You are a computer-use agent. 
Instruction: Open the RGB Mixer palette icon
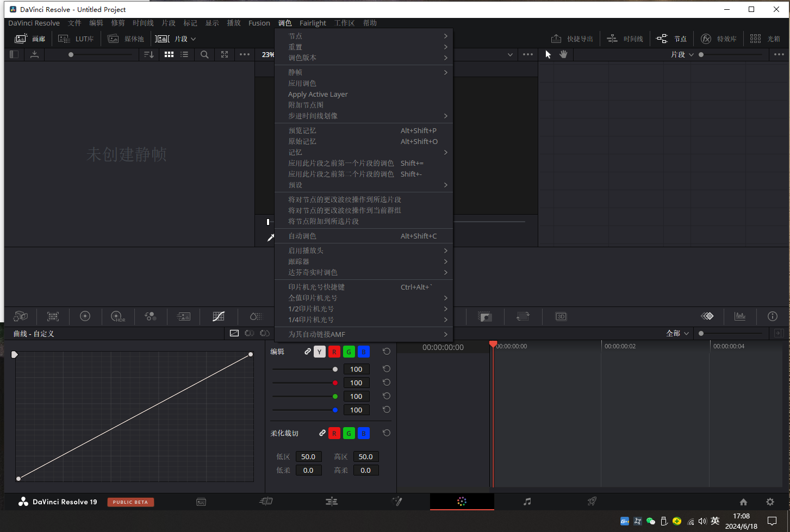pos(151,316)
